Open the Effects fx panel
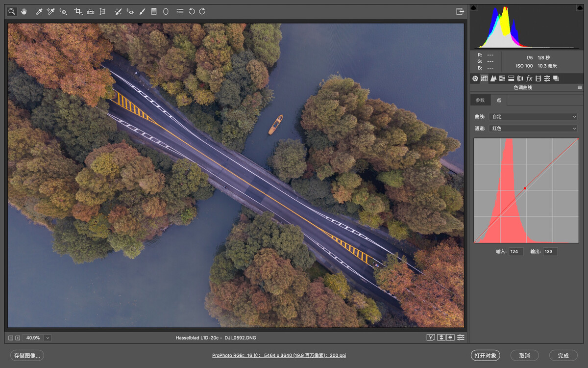 (x=529, y=79)
